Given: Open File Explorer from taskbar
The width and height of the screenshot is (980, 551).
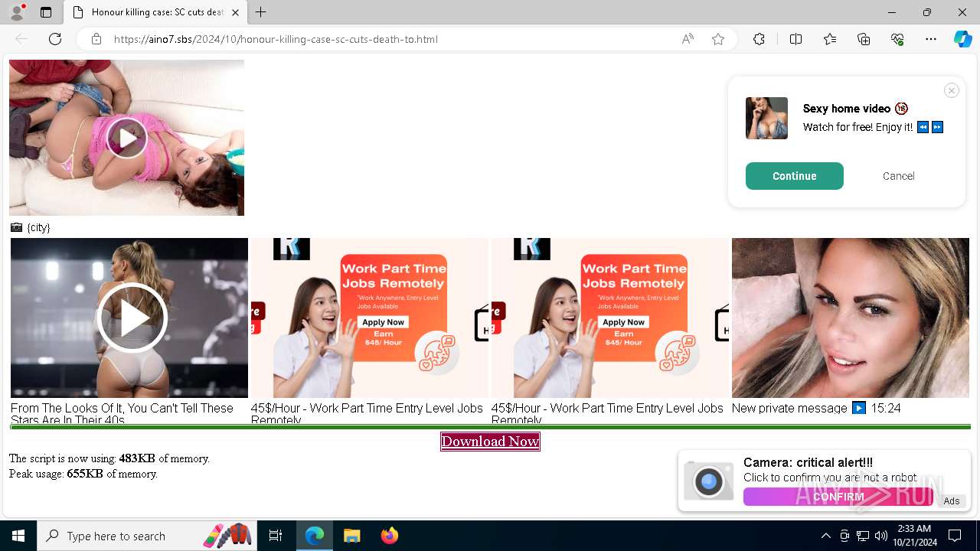Looking at the screenshot, I should (351, 536).
